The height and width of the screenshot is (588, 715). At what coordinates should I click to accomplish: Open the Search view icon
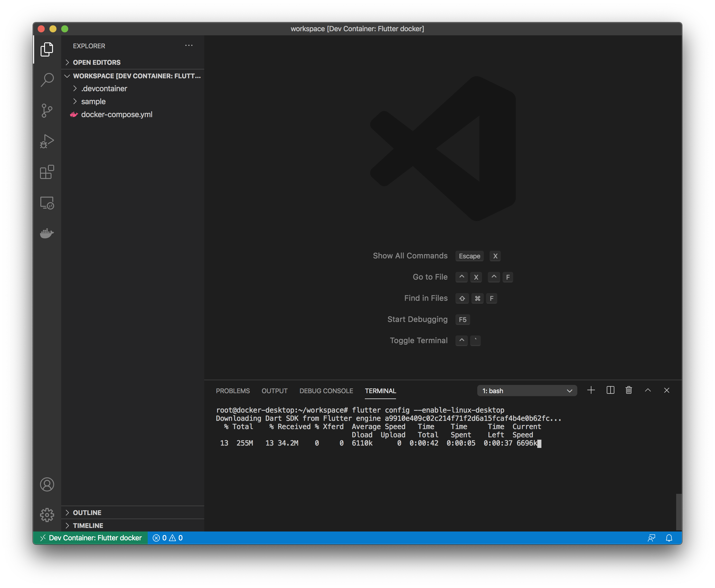click(x=47, y=80)
